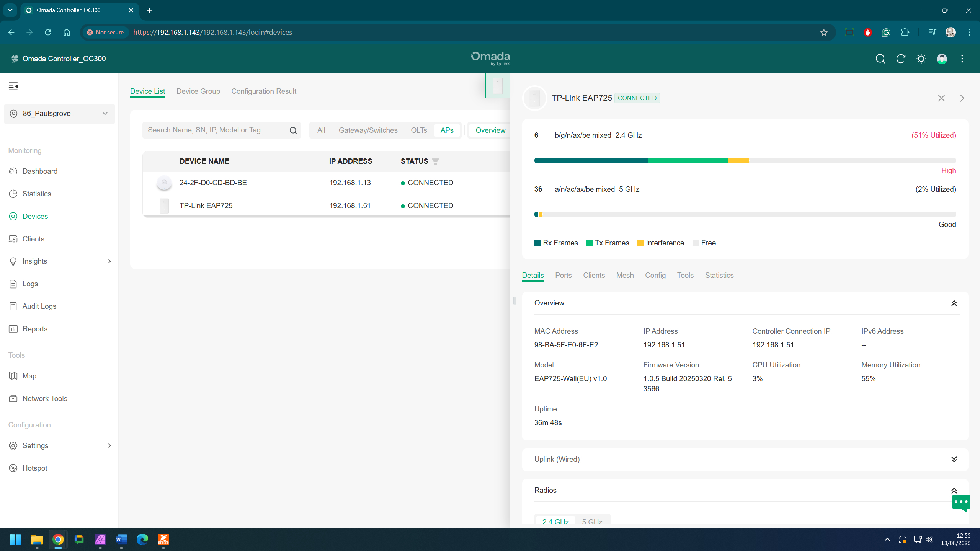Click the header refresh icon

(901, 59)
